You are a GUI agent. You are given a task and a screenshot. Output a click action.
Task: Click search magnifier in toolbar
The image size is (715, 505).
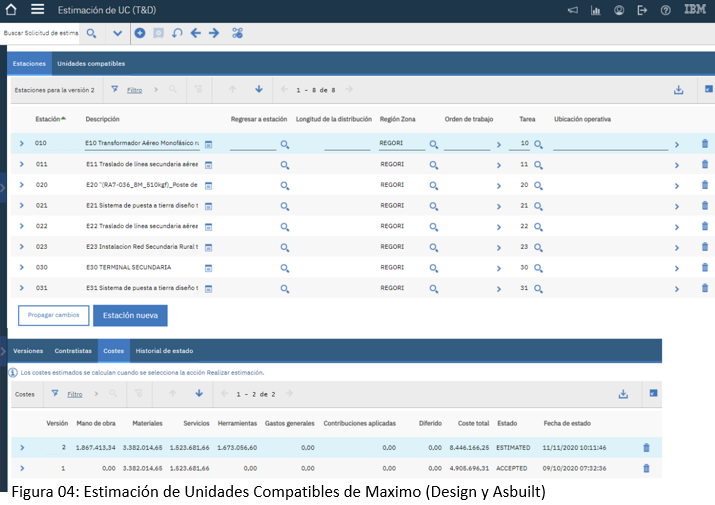pyautogui.click(x=91, y=33)
